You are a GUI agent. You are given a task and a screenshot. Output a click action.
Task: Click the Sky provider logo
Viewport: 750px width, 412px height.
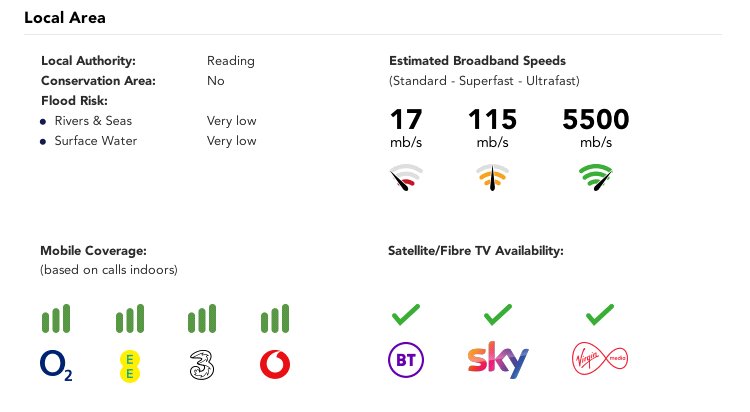(498, 359)
